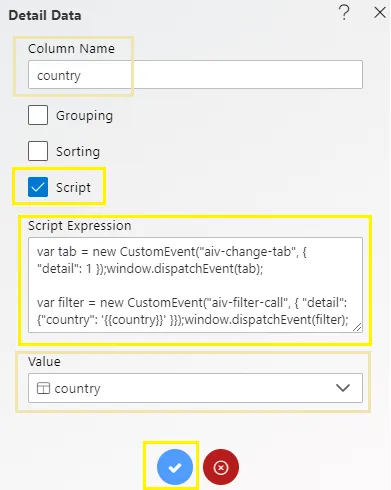The width and height of the screenshot is (391, 490).
Task: Cancel with the red X circle button
Action: click(221, 467)
